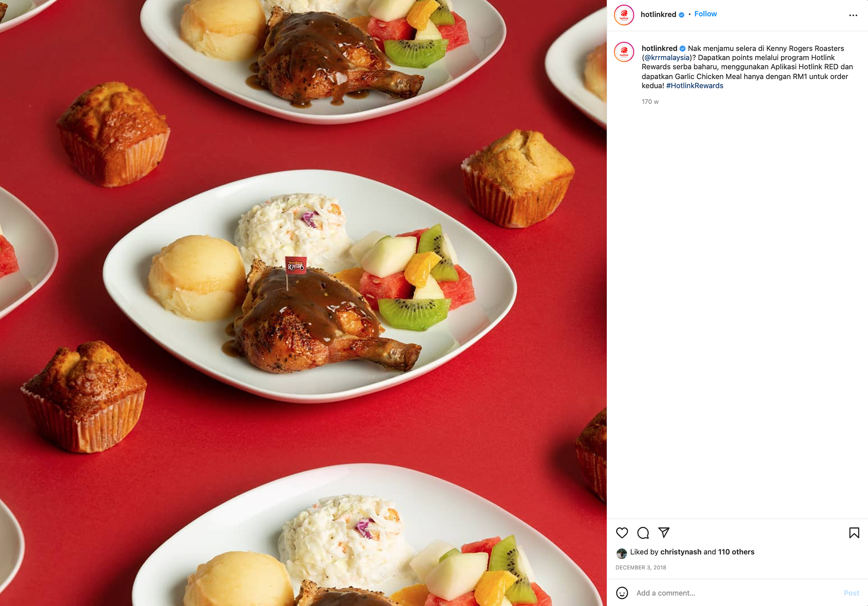The width and height of the screenshot is (868, 606).
Task: Click hotlinkred profile picture in header
Action: tap(624, 14)
